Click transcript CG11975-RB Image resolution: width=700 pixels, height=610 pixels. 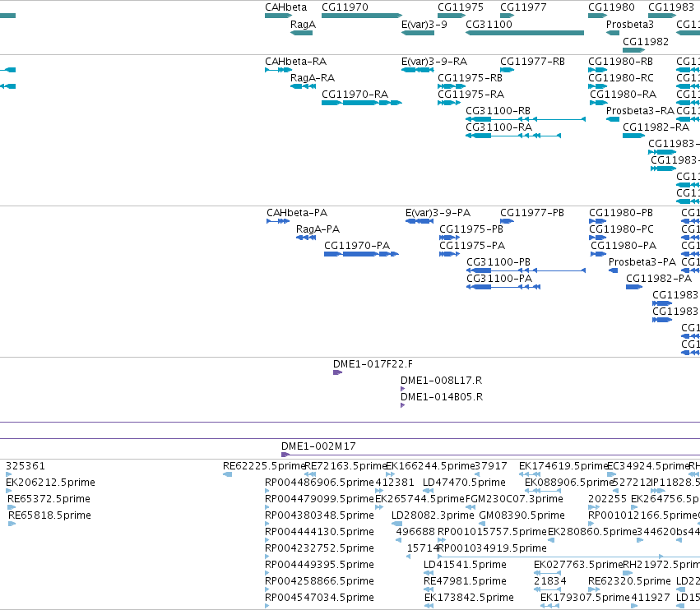pos(452,86)
